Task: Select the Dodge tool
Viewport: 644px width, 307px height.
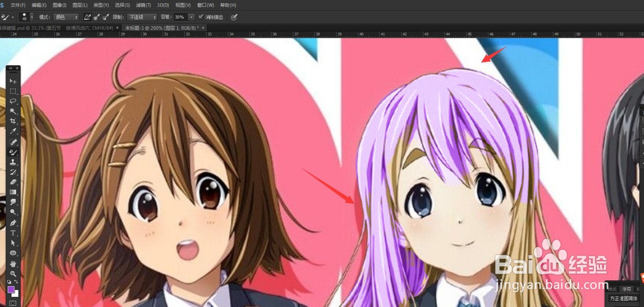Action: click(13, 212)
